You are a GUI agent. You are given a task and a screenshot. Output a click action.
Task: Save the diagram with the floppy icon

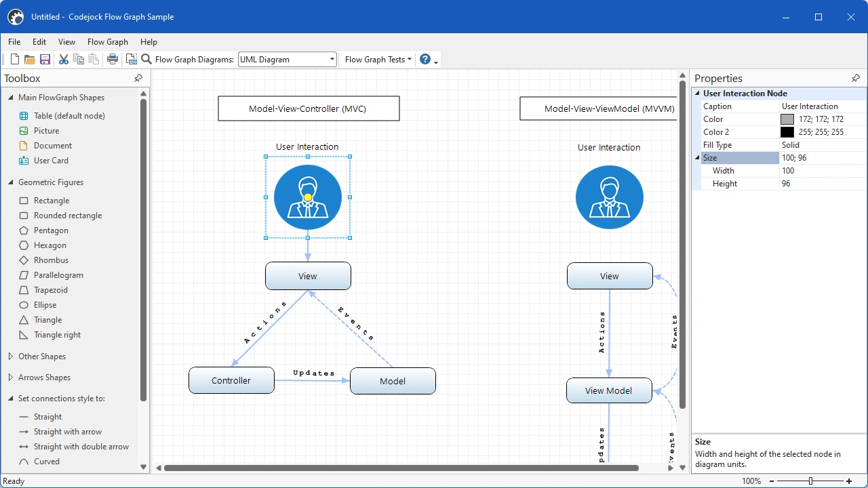[45, 60]
